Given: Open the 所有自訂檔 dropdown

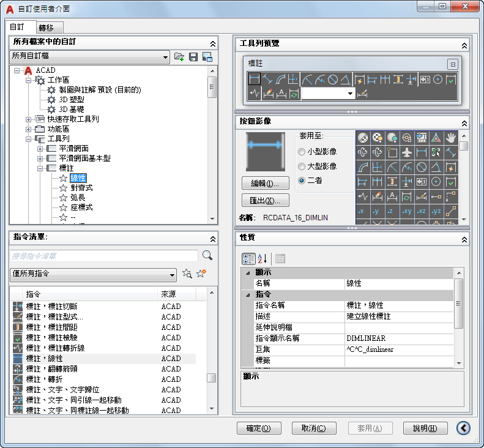Looking at the screenshot, I should [90, 57].
